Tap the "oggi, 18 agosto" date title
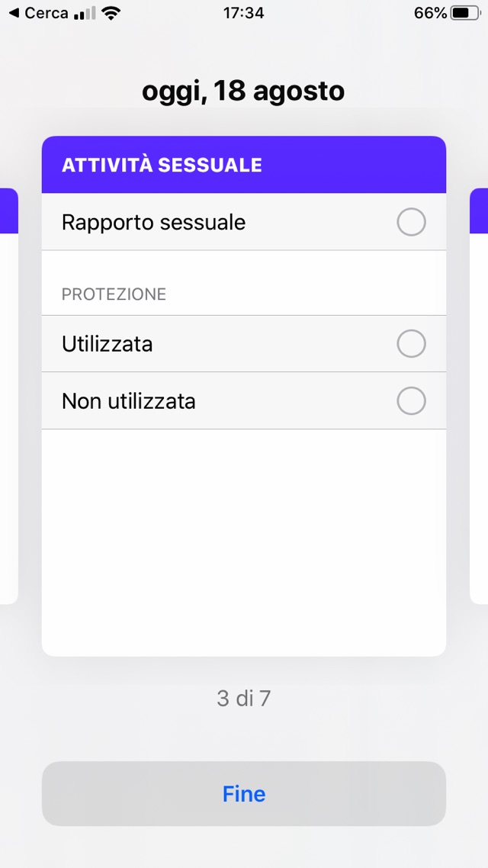Screen dimensions: 488x868 pos(243,92)
